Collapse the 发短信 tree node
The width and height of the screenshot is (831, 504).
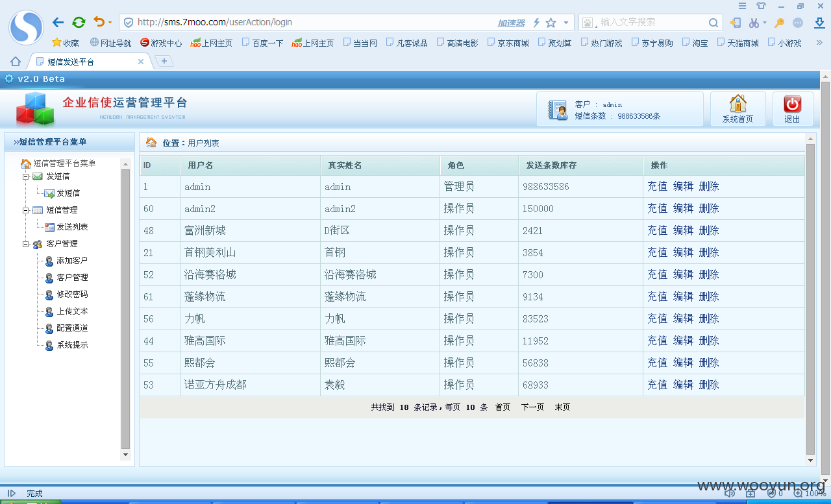26,176
